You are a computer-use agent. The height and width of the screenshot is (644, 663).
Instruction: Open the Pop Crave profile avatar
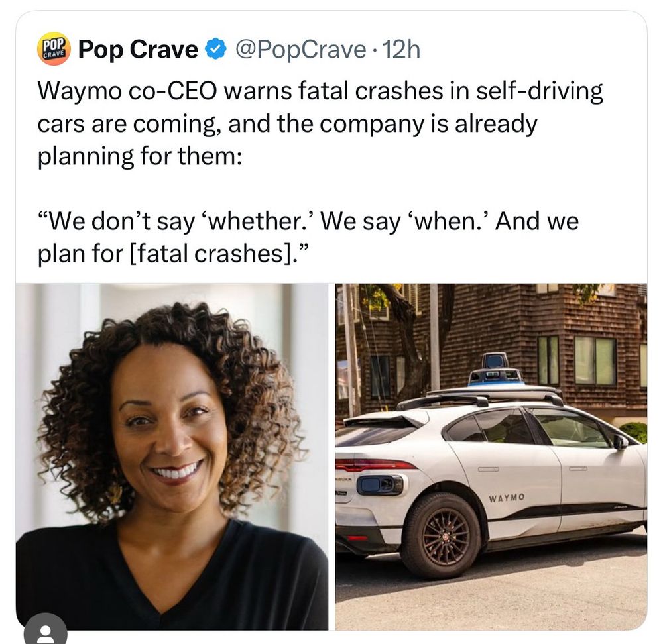click(x=53, y=49)
